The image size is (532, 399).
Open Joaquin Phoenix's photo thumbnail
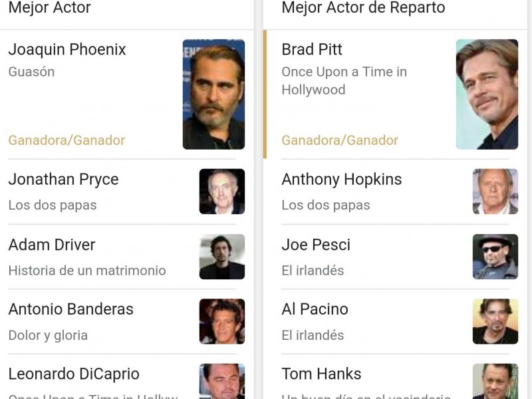tap(213, 94)
